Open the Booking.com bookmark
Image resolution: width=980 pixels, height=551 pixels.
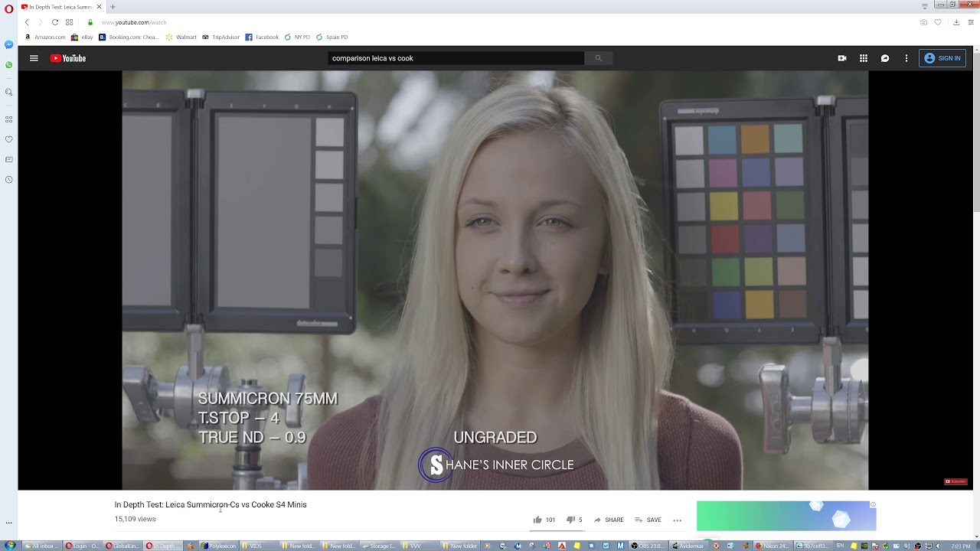pos(129,37)
